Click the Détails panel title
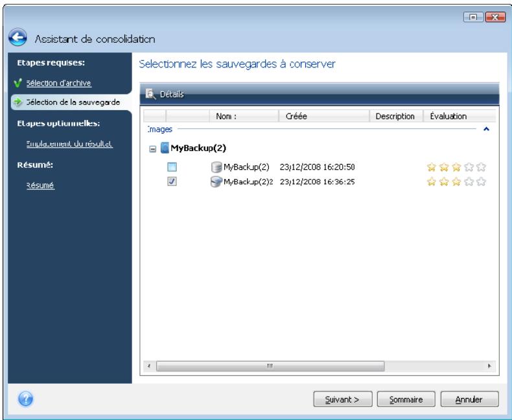Image resolution: width=512 pixels, height=420 pixels. (172, 94)
